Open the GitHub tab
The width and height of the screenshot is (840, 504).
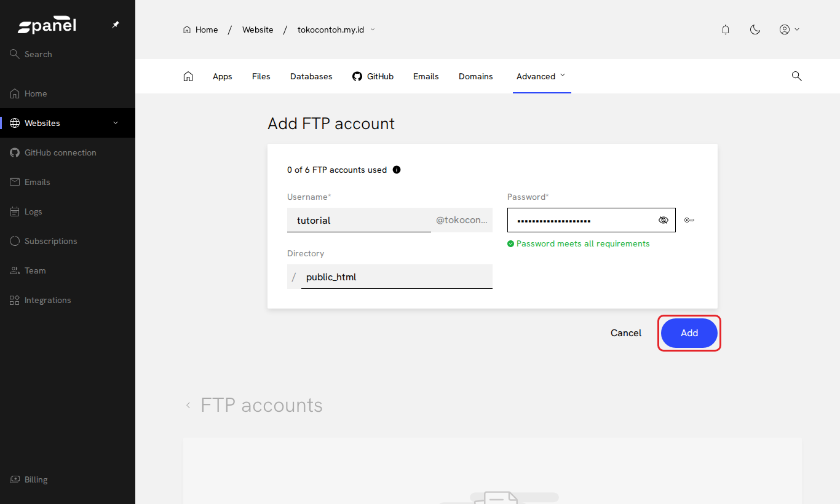click(373, 76)
